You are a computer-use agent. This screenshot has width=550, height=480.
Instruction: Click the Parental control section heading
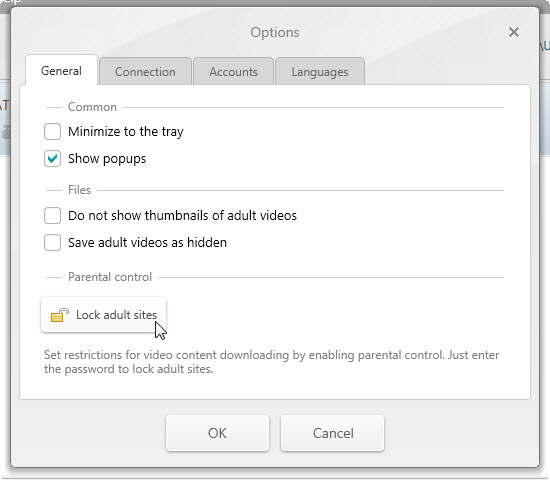pyautogui.click(x=110, y=277)
